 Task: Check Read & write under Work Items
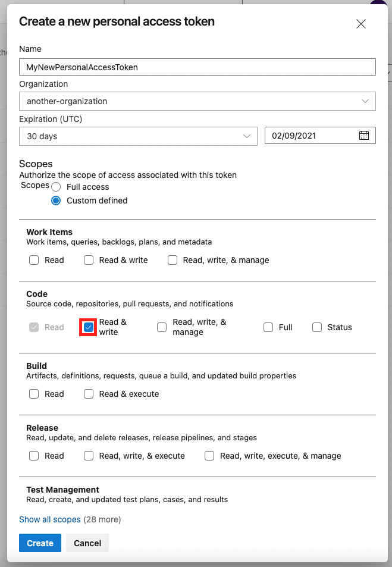(88, 260)
